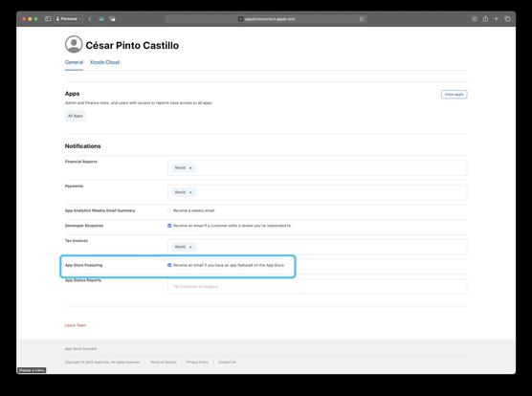The width and height of the screenshot is (532, 396).
Task: Select the General tab
Action: 74,62
